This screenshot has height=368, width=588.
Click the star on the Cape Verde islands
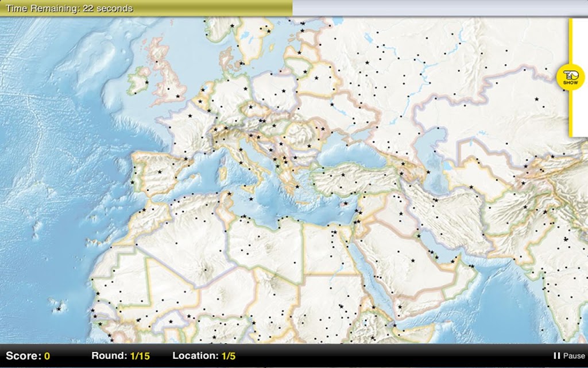click(59, 309)
